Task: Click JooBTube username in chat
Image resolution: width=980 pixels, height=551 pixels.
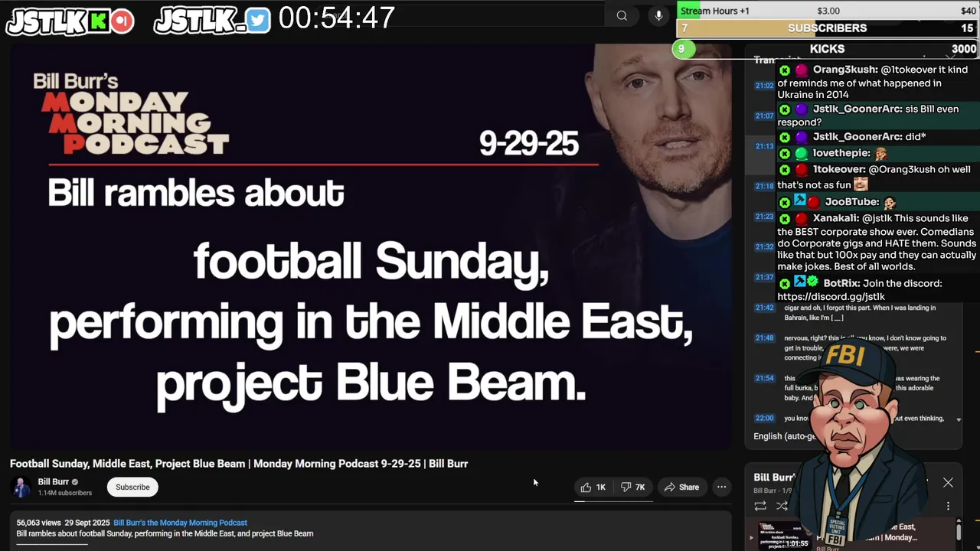Action: pos(852,202)
